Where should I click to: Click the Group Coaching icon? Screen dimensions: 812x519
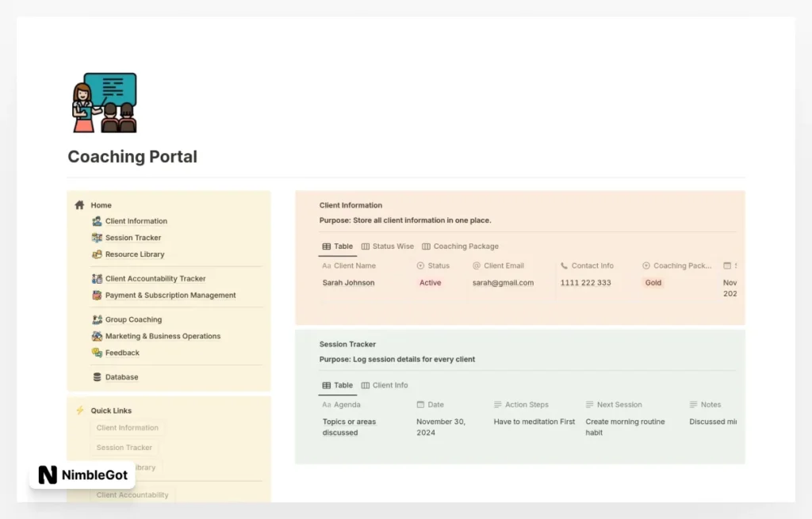click(97, 320)
